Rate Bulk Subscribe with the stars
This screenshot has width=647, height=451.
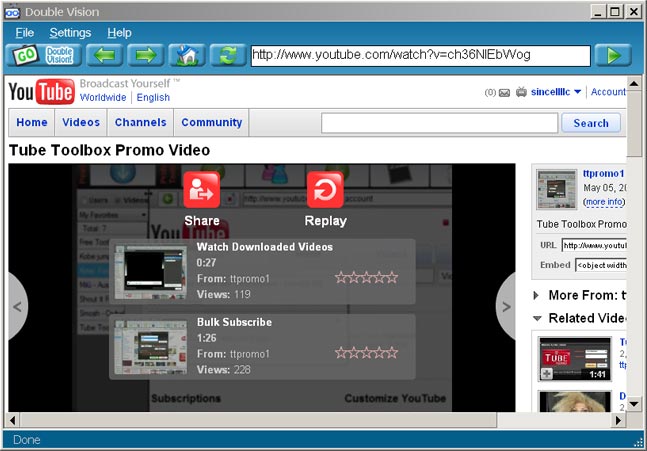[x=366, y=353]
